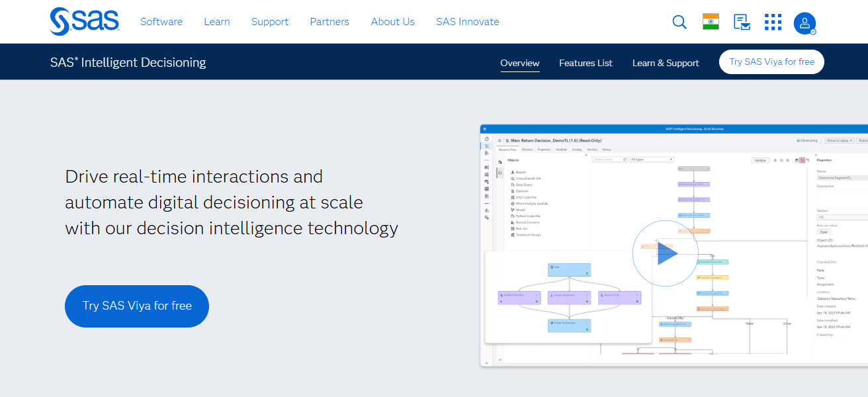Select the Decision Flow tab in the screenshot
The height and width of the screenshot is (397, 868).
[x=507, y=148]
